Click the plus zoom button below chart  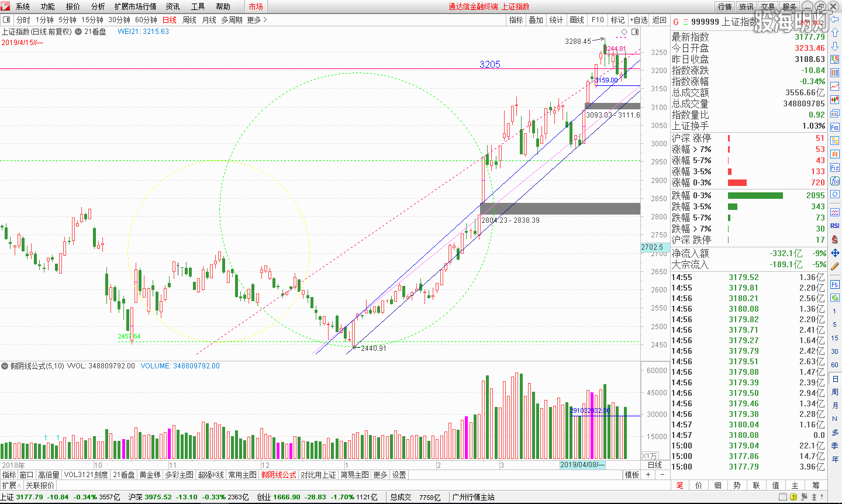(x=648, y=475)
